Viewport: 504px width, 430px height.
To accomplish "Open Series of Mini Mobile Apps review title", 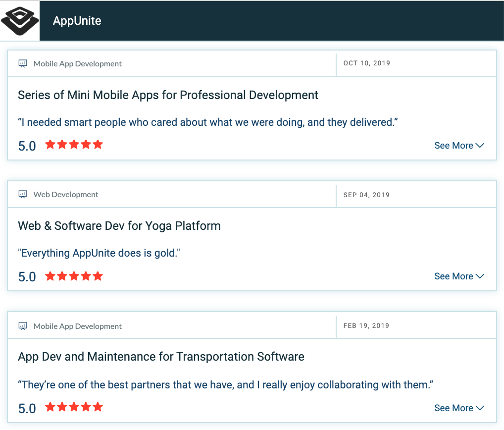I will (x=168, y=95).
